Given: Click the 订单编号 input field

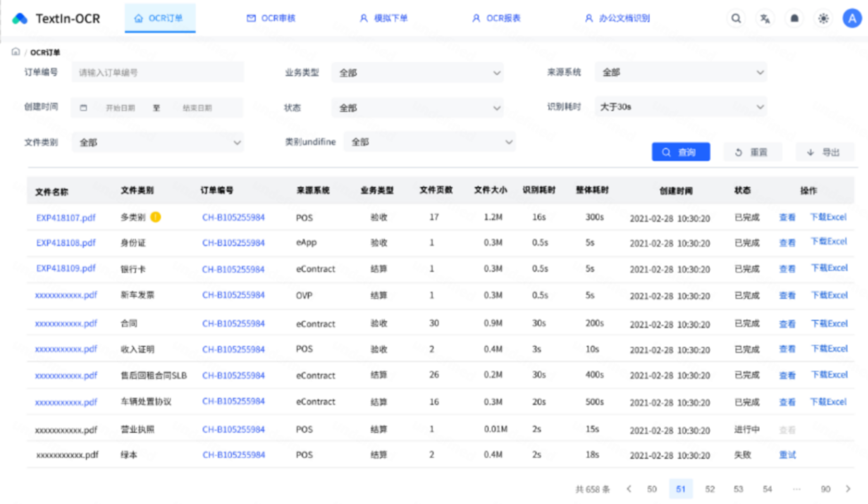Looking at the screenshot, I should tap(158, 73).
